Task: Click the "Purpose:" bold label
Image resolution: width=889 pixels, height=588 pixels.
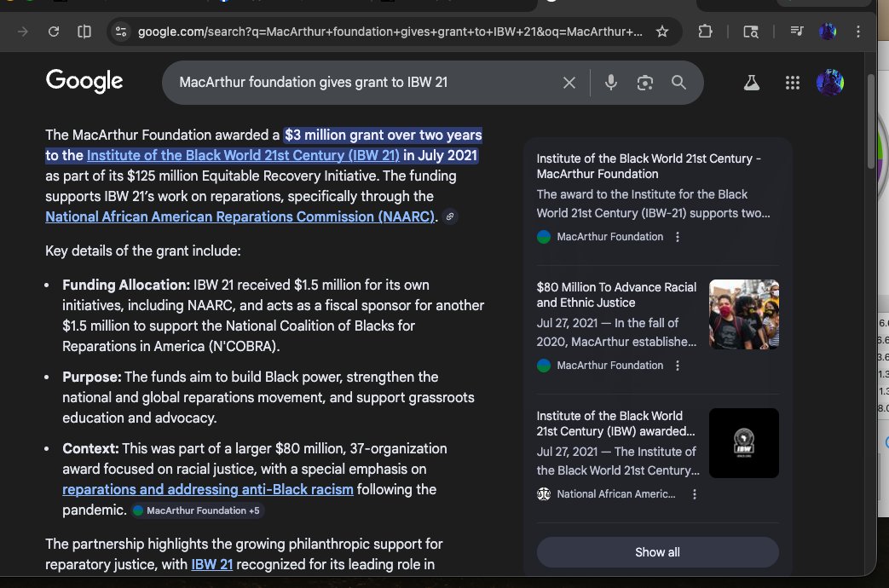Action: tap(92, 377)
